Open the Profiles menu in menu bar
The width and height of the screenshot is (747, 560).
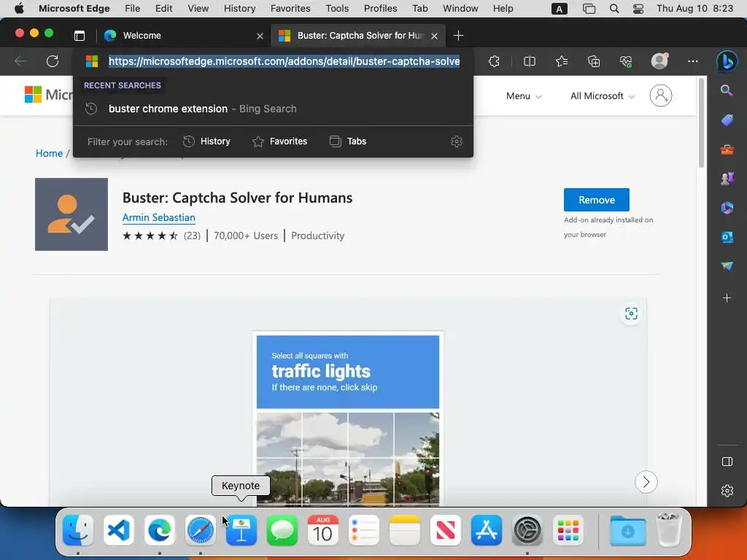[x=380, y=9]
